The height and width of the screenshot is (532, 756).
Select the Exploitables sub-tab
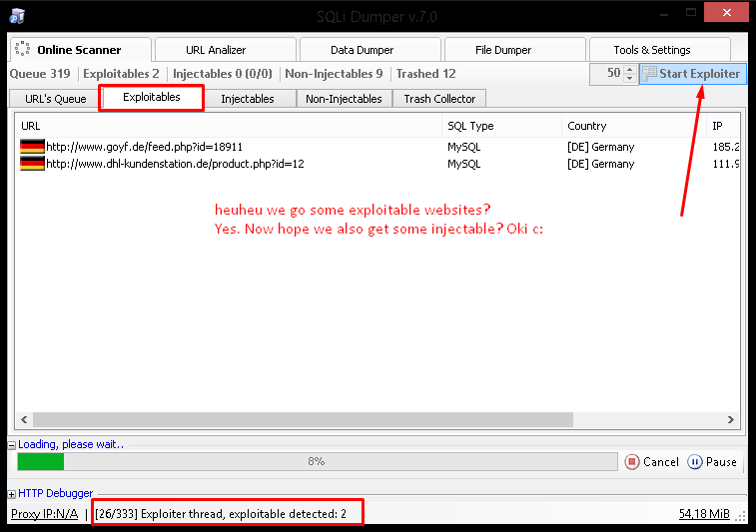click(152, 98)
